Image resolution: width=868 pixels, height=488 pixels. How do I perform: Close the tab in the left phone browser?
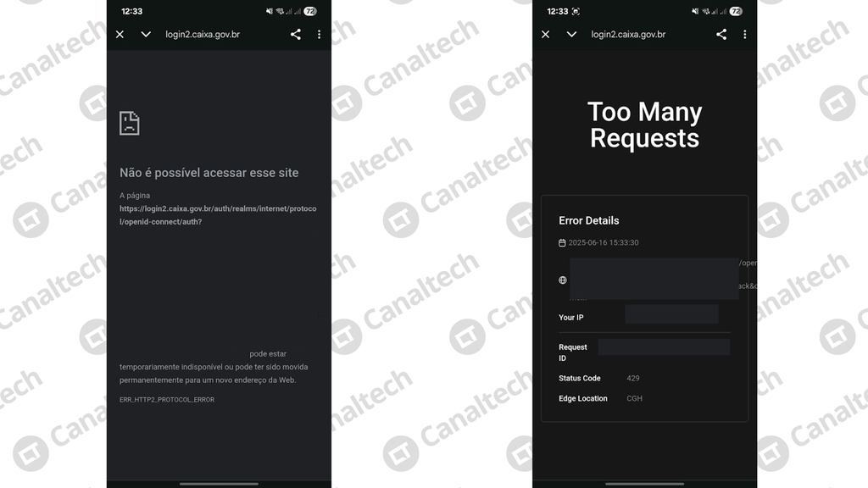(x=120, y=34)
